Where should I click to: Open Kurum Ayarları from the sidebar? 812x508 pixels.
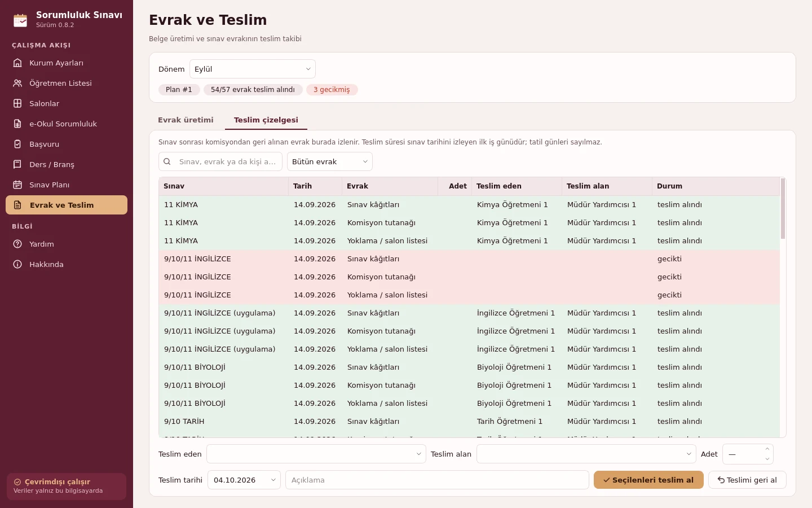point(67,63)
